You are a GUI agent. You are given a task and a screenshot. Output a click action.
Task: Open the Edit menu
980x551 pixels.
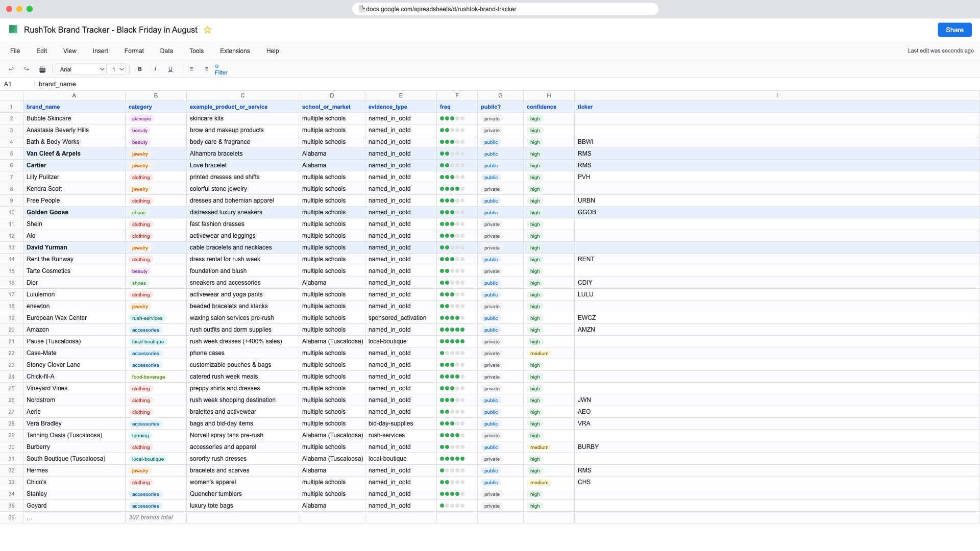(x=42, y=51)
